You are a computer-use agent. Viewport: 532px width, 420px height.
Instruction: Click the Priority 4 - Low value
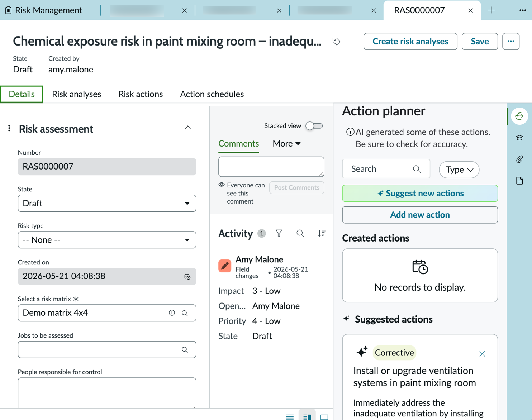point(266,321)
